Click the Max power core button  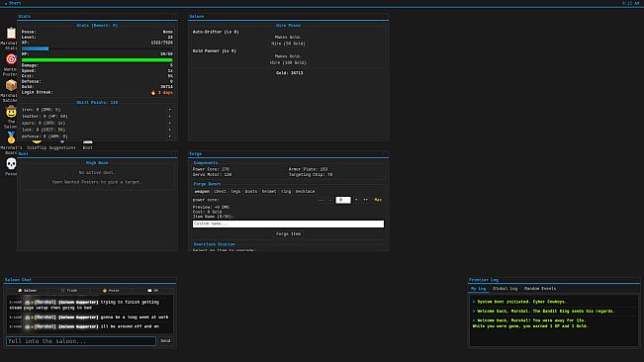click(x=378, y=200)
